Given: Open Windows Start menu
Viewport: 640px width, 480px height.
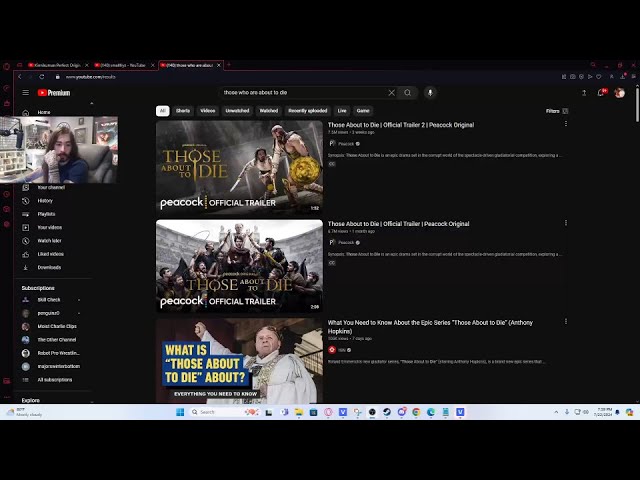Looking at the screenshot, I should 180,412.
